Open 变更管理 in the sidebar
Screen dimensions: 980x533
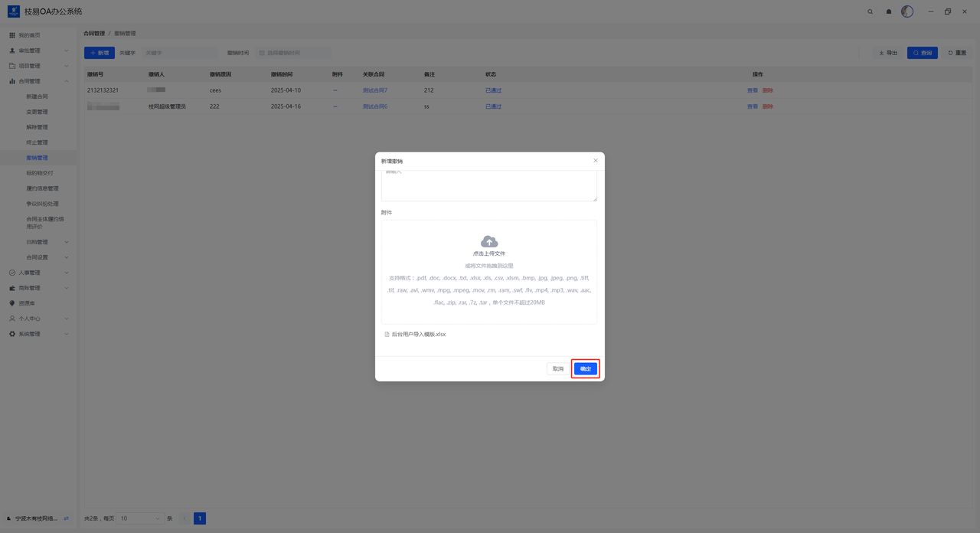coord(37,112)
